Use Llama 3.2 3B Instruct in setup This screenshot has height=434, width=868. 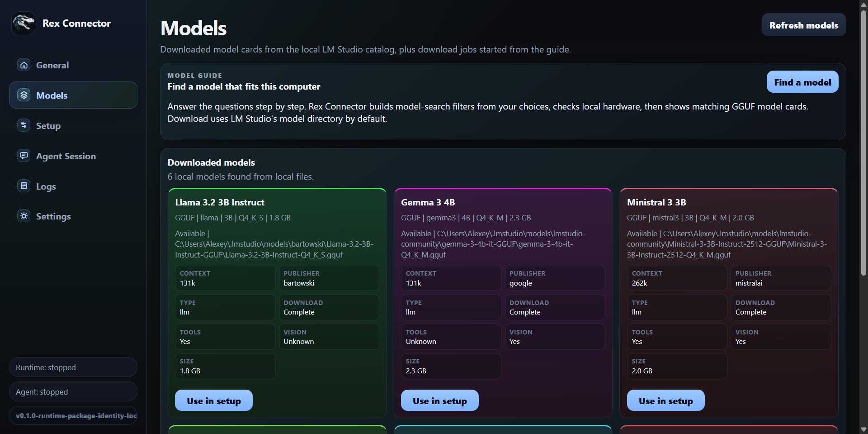214,401
